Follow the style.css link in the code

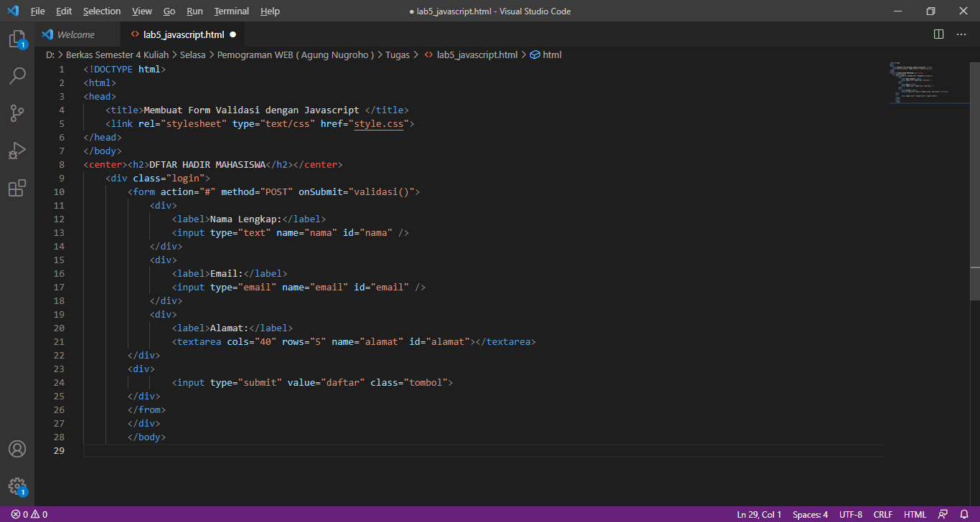[379, 123]
